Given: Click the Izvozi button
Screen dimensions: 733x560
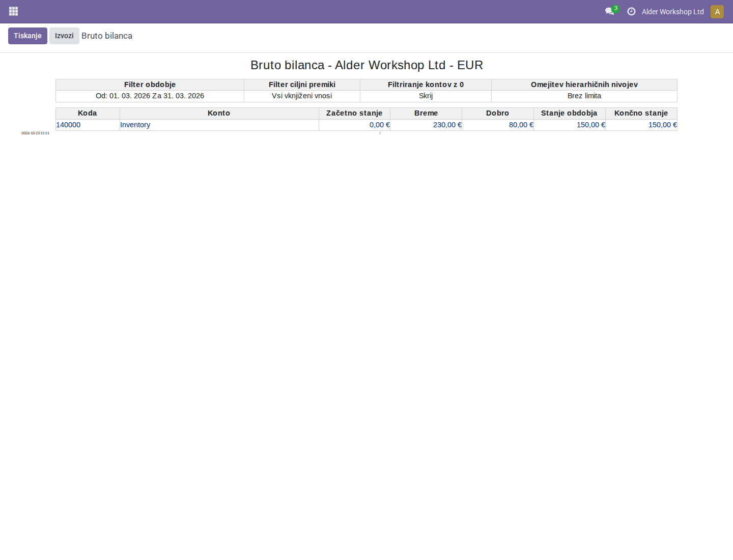Looking at the screenshot, I should (64, 36).
